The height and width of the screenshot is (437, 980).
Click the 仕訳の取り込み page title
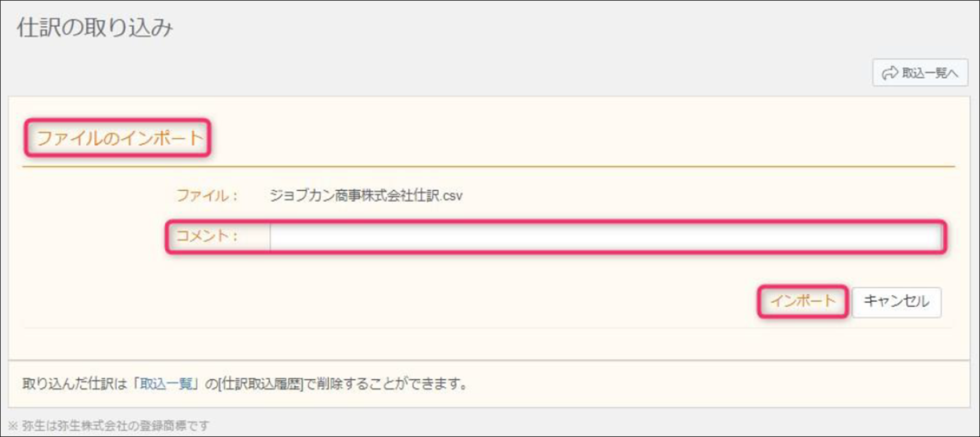[x=95, y=27]
